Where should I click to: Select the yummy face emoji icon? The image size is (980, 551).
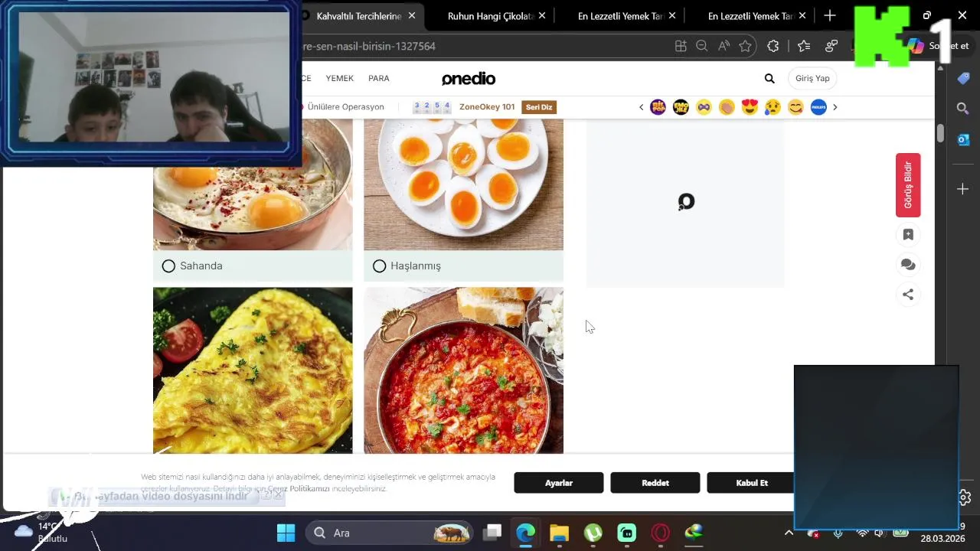pos(795,107)
